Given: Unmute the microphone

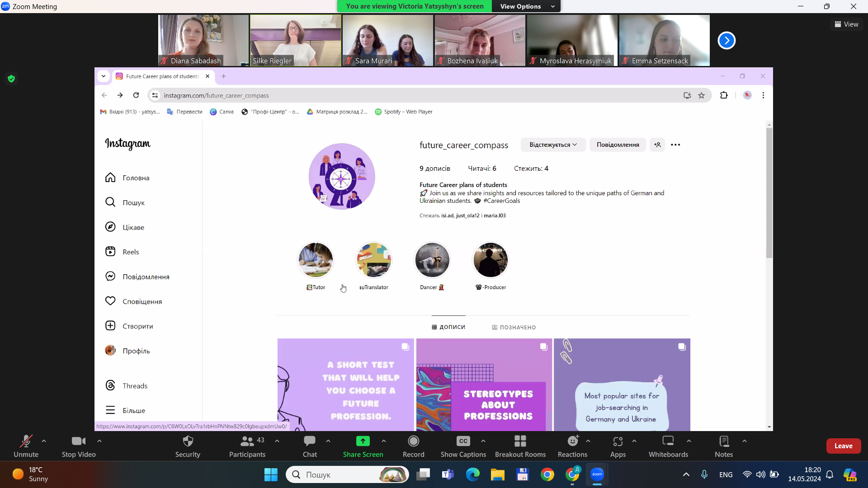Looking at the screenshot, I should [26, 441].
